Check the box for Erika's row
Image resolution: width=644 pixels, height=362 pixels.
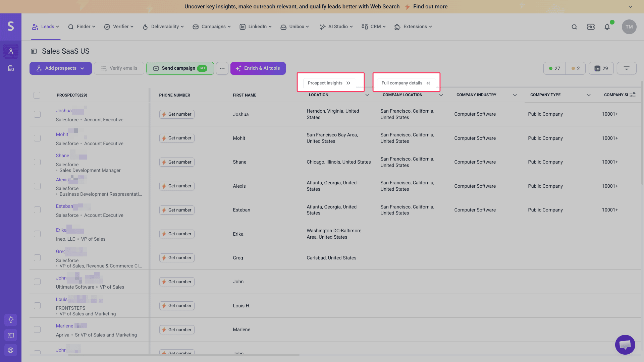coord(37,234)
